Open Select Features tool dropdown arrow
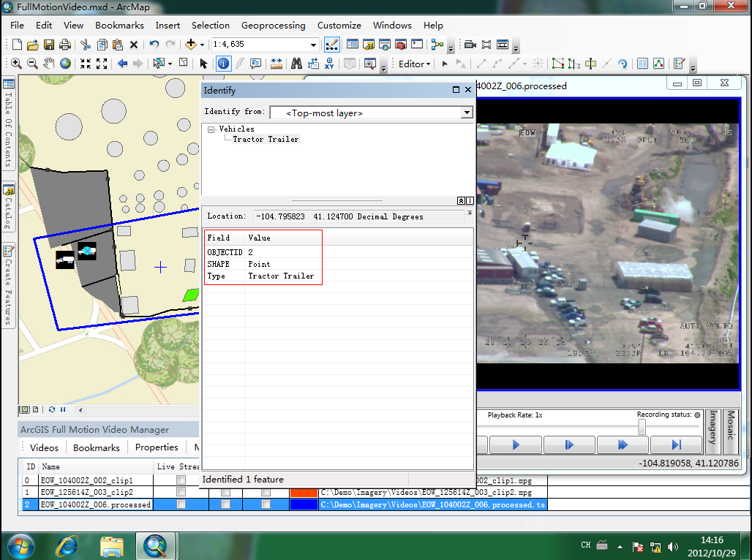 170,64
